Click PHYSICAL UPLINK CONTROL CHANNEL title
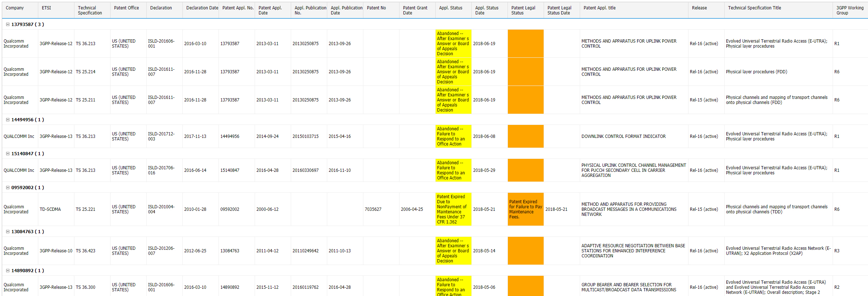The image size is (868, 296). 634,170
